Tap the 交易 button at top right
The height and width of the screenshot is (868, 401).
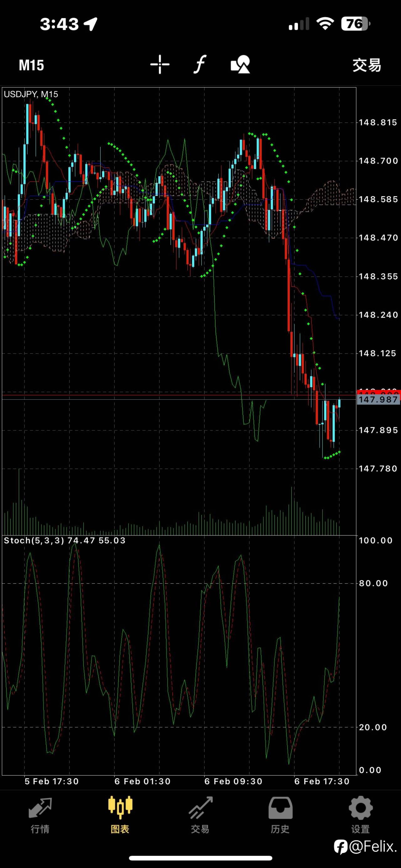pyautogui.click(x=367, y=65)
